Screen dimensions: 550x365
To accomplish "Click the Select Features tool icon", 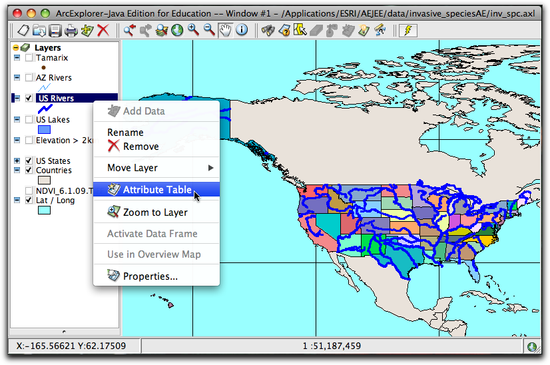I will 300,30.
